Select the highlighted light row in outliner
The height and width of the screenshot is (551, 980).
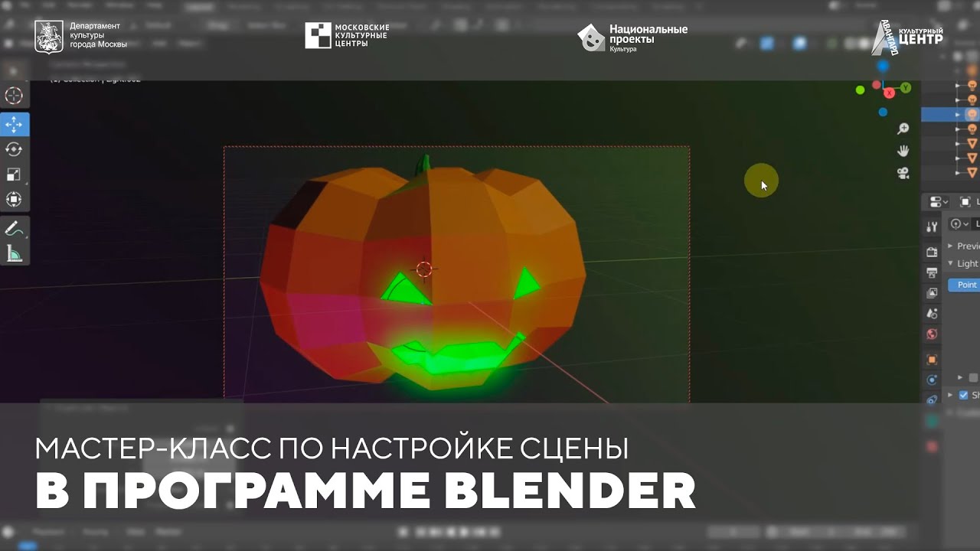(950, 115)
